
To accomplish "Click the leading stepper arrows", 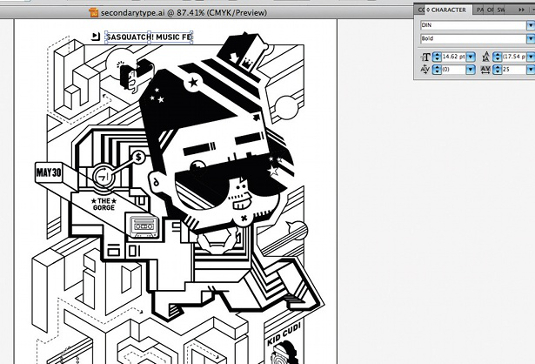I will pyautogui.click(x=497, y=57).
